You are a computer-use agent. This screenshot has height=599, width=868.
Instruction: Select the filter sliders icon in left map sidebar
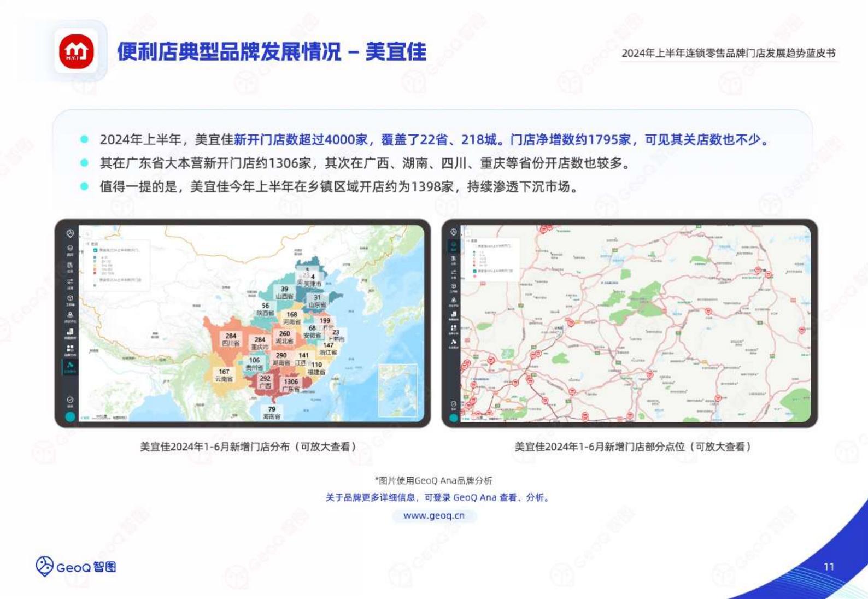tap(70, 283)
